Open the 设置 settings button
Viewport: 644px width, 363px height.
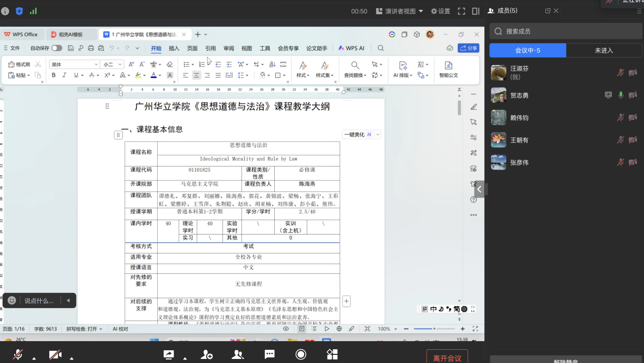click(x=441, y=11)
